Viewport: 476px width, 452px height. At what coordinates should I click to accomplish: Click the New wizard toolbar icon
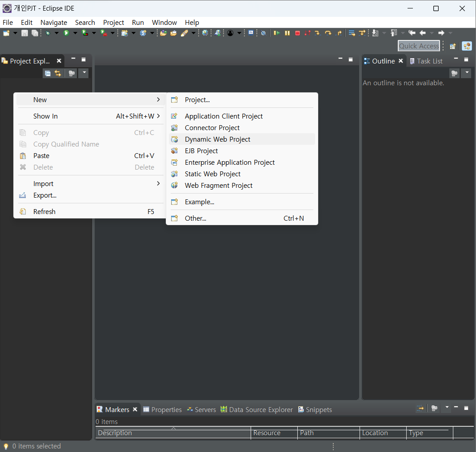click(x=6, y=33)
